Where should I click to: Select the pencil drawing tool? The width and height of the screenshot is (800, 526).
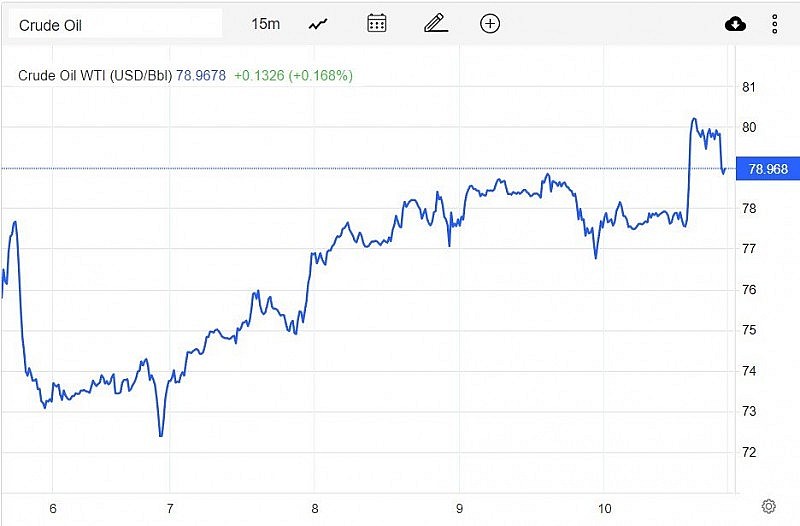(435, 24)
